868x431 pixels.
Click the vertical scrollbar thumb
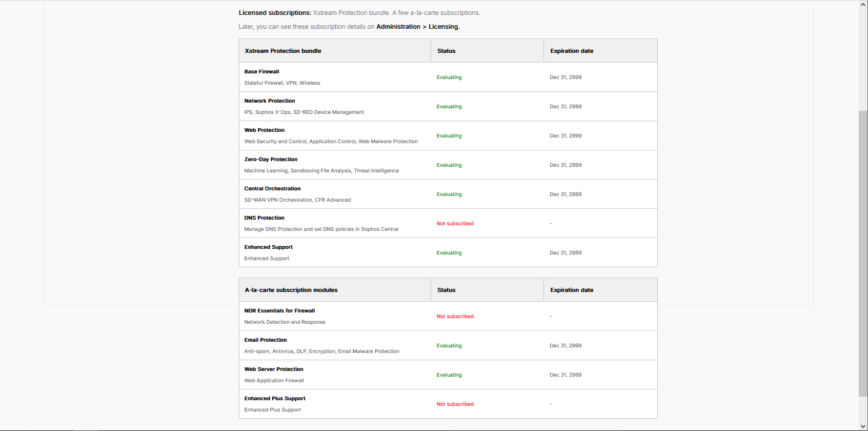[863, 253]
